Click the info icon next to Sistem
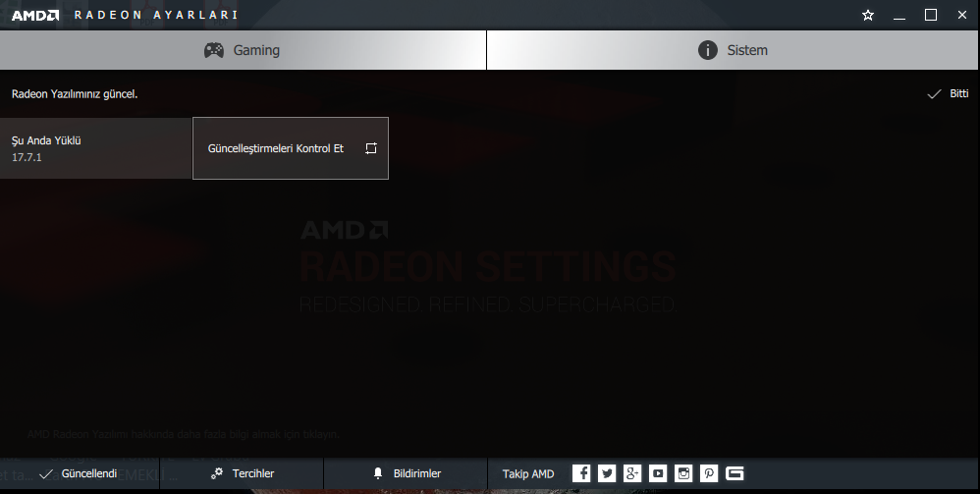 coord(707,50)
